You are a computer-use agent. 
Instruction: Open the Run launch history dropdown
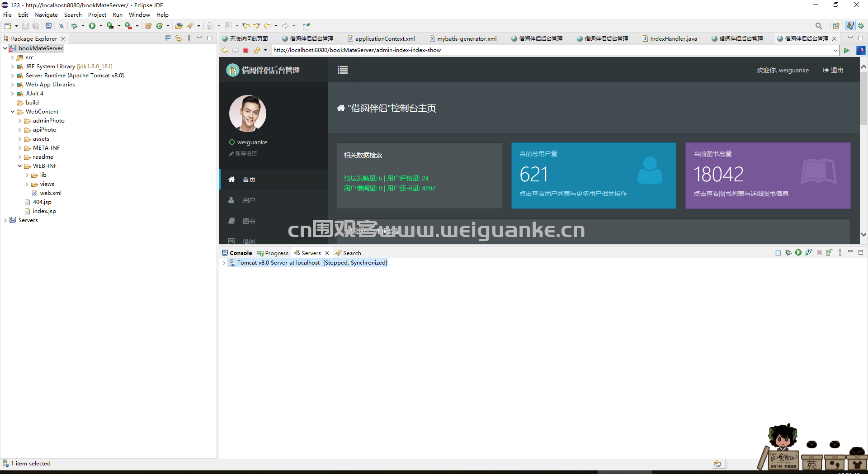click(101, 26)
